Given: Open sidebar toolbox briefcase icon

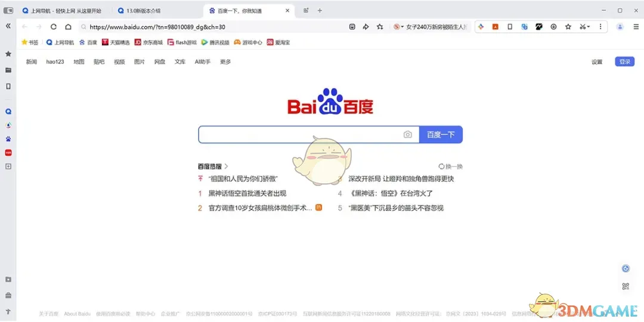Looking at the screenshot, I should click(x=8, y=295).
